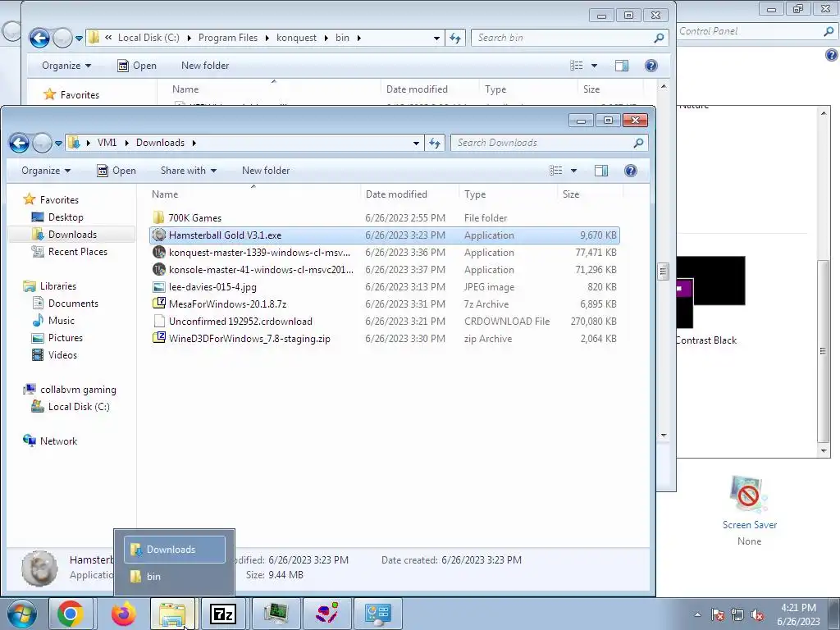Open the Music library in sidebar
This screenshot has width=840, height=630.
point(61,321)
